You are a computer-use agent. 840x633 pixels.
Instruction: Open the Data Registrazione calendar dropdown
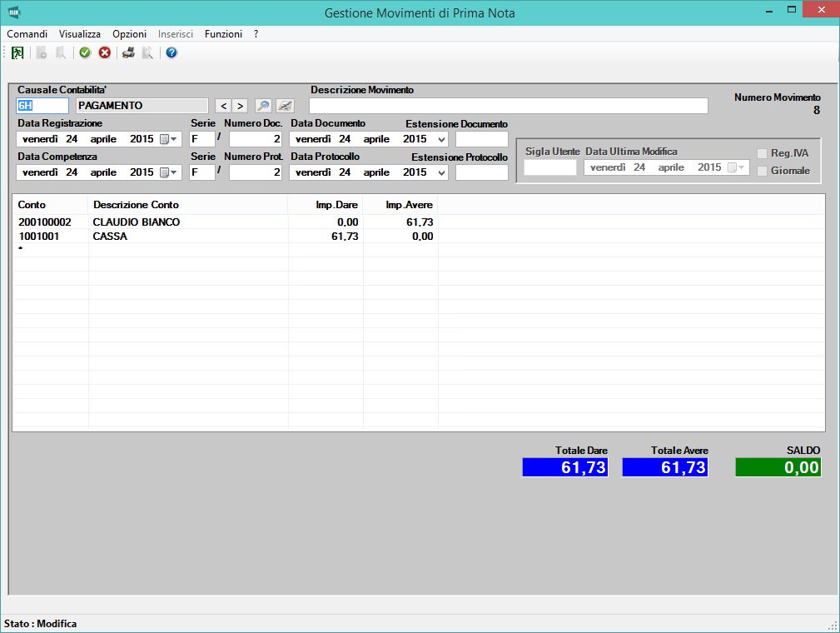click(x=169, y=139)
